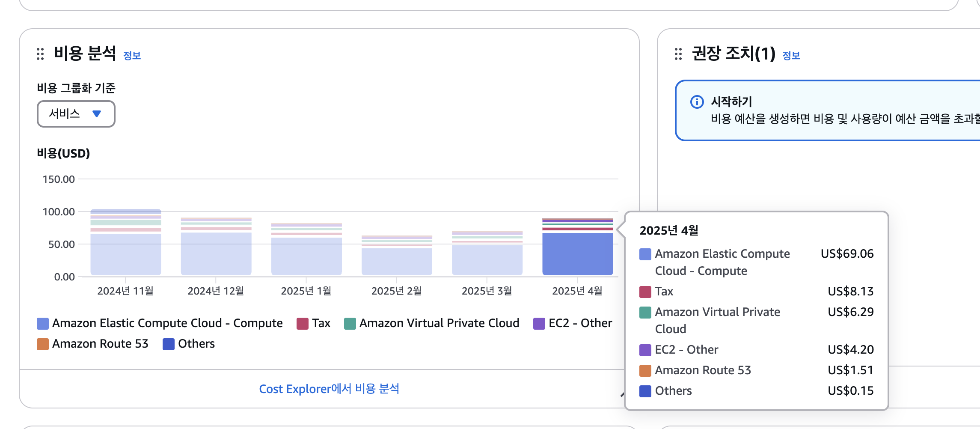
Task: Click the EC2 - Other legend swatch
Action: (x=539, y=324)
